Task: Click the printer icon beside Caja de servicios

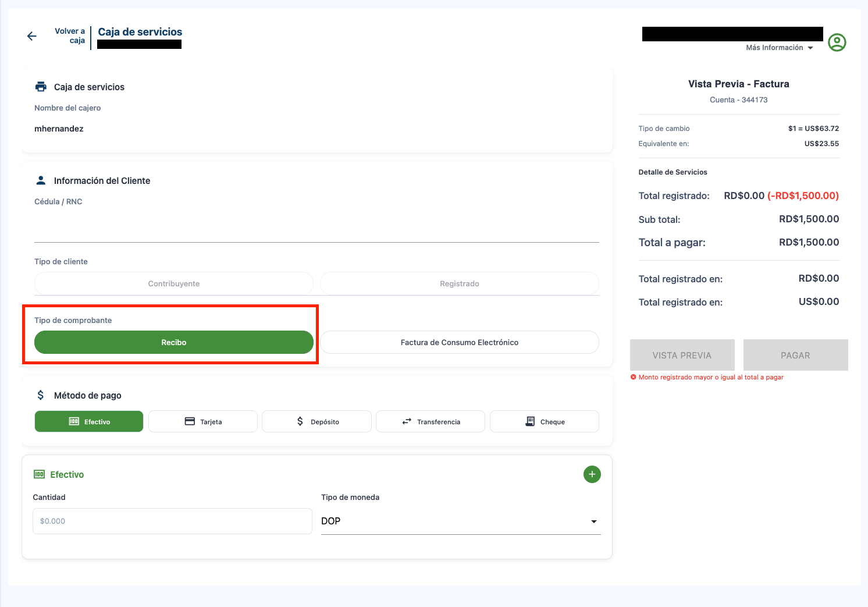Action: point(41,87)
